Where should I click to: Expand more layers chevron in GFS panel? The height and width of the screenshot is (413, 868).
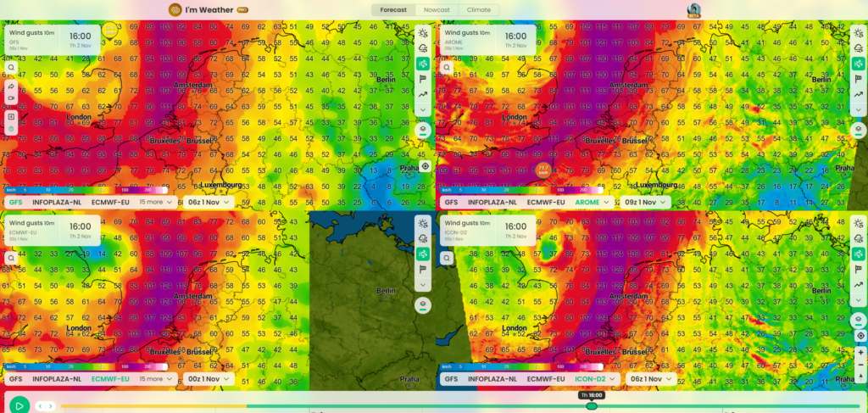tap(423, 109)
